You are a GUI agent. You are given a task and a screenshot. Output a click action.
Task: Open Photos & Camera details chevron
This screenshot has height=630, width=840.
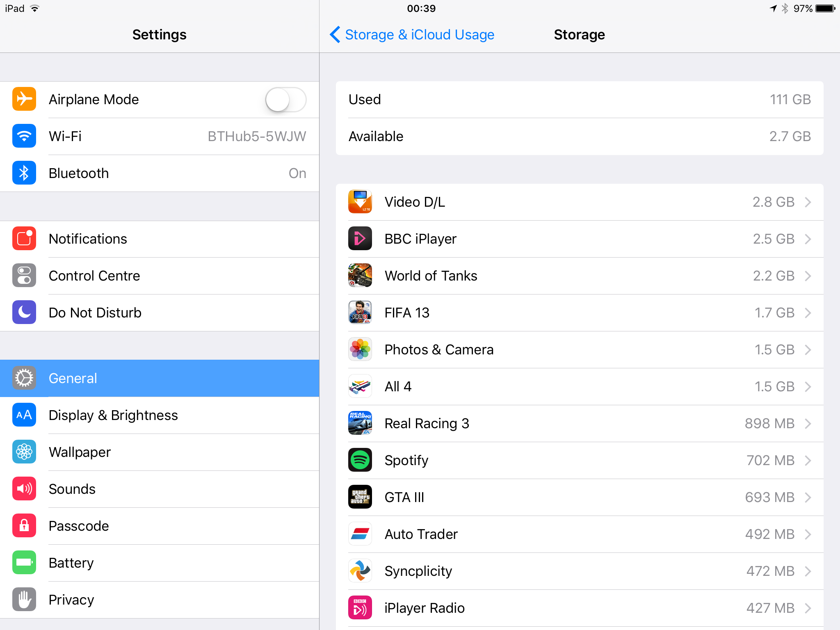pos(808,349)
